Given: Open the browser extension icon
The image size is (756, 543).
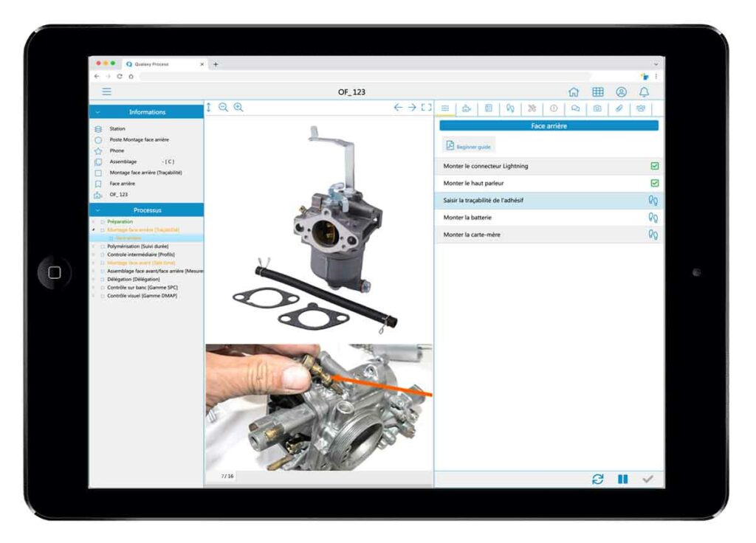Looking at the screenshot, I should [645, 77].
